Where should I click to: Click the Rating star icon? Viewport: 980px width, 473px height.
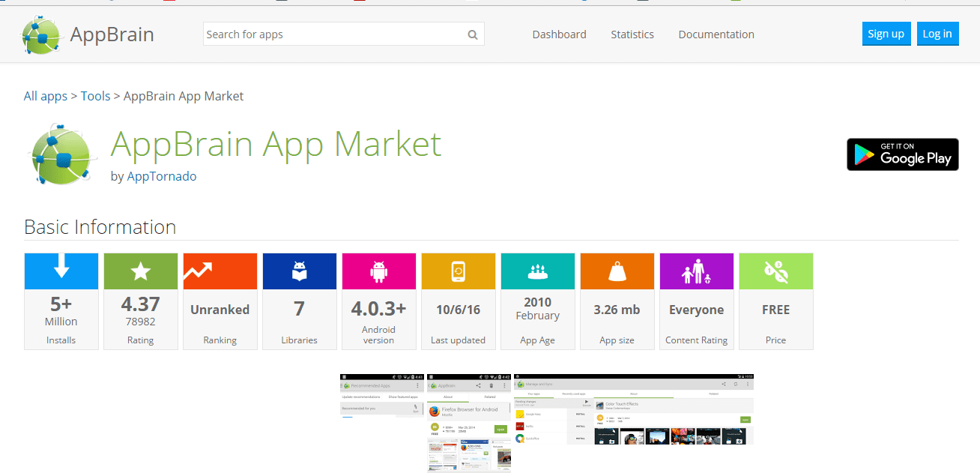point(141,271)
